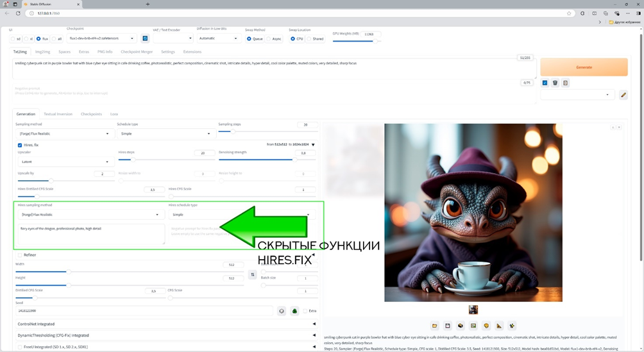
Task: Select the sd UI radio option
Action: tap(15, 38)
